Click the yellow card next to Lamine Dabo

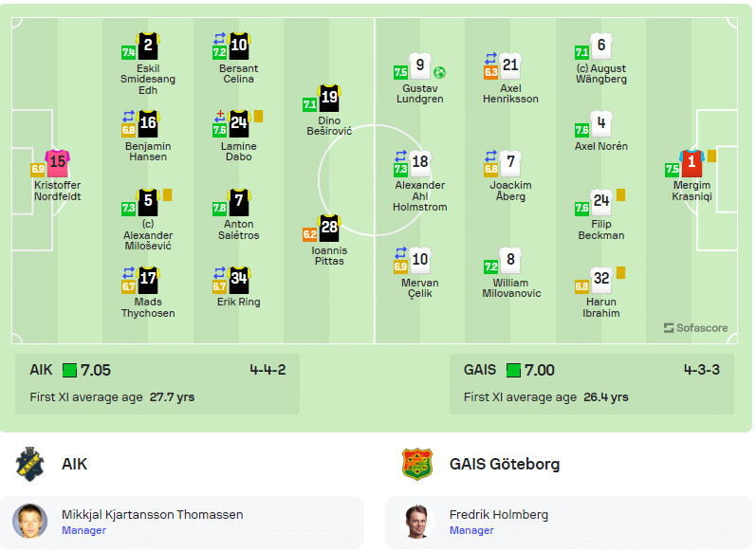[x=258, y=116]
